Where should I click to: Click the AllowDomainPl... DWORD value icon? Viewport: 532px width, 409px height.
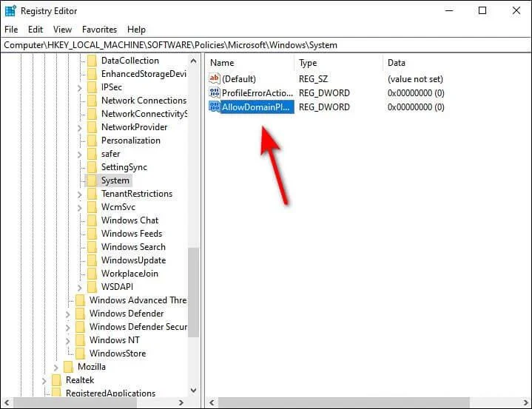[214, 107]
